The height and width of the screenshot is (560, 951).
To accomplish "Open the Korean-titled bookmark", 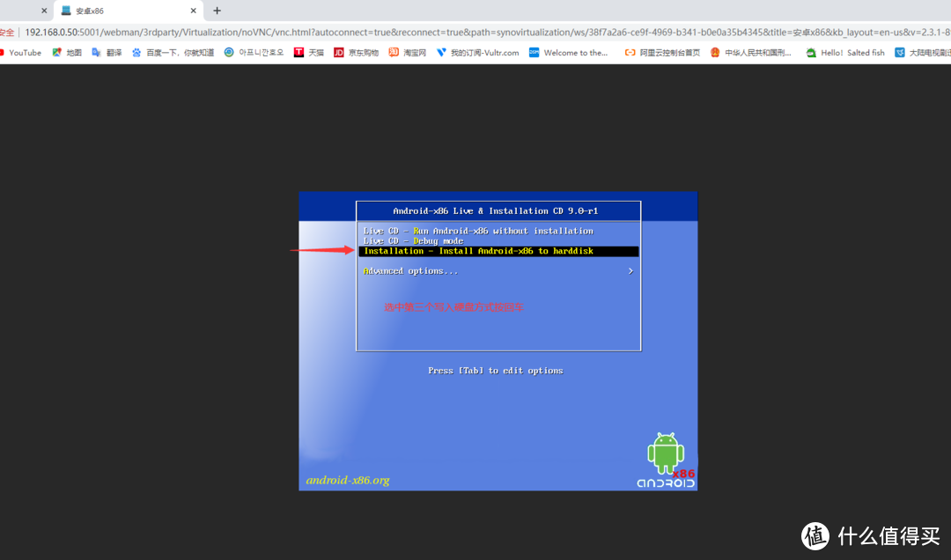I will coord(254,53).
